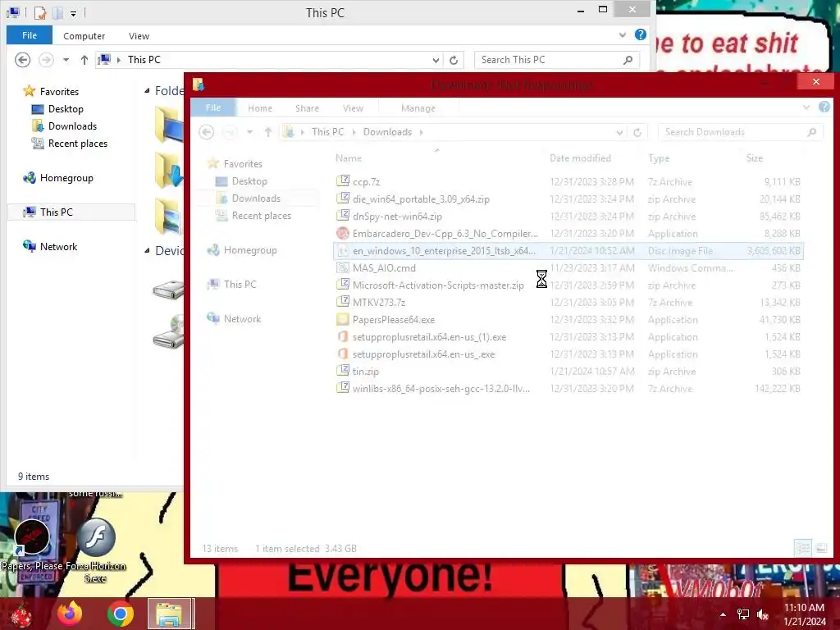This screenshot has height=630, width=840.
Task: Open Share tab in Downloads window
Action: click(x=307, y=108)
